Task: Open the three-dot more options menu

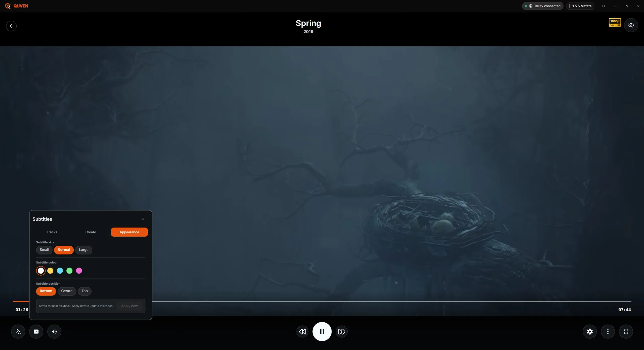Action: [x=608, y=331]
